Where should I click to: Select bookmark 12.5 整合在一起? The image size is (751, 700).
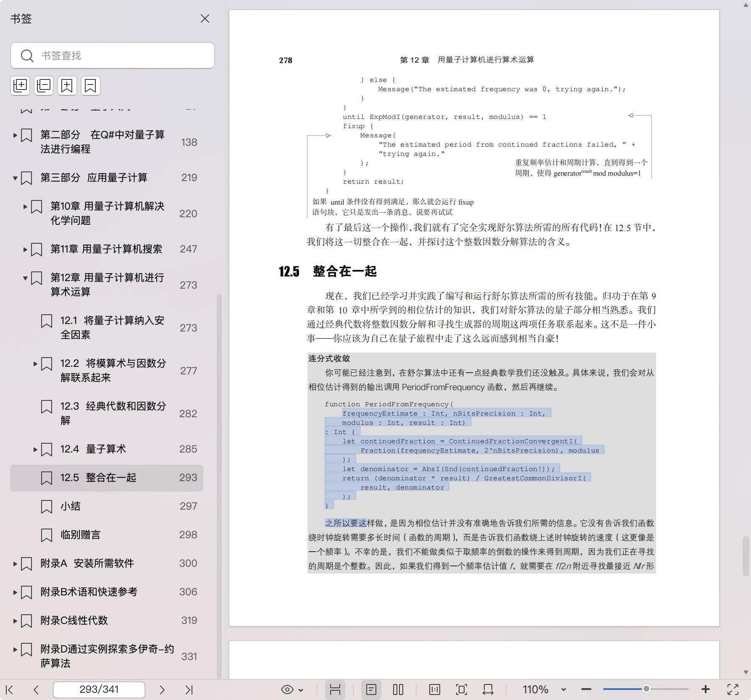[107, 478]
